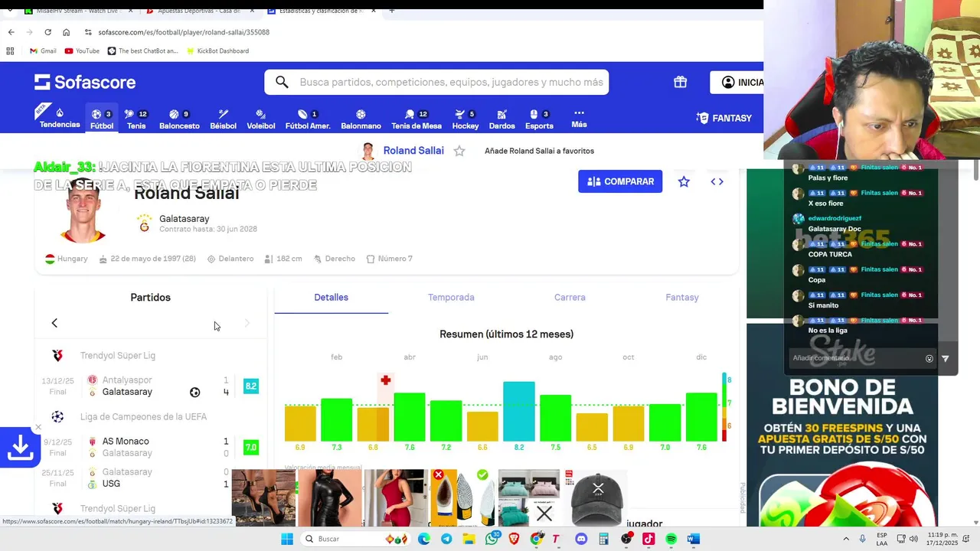The height and width of the screenshot is (551, 980).
Task: Switch to the Detalles tab
Action: [x=331, y=298]
